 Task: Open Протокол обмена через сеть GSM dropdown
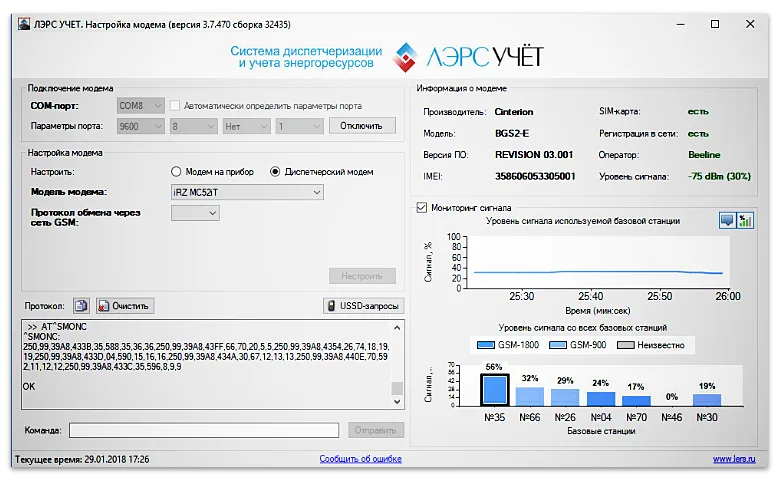(195, 213)
